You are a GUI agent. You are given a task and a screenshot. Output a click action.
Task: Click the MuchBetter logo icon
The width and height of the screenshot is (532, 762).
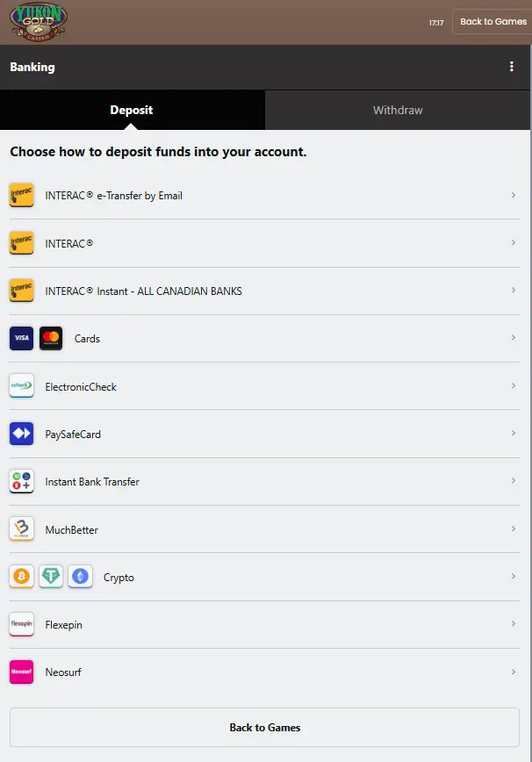click(x=21, y=528)
